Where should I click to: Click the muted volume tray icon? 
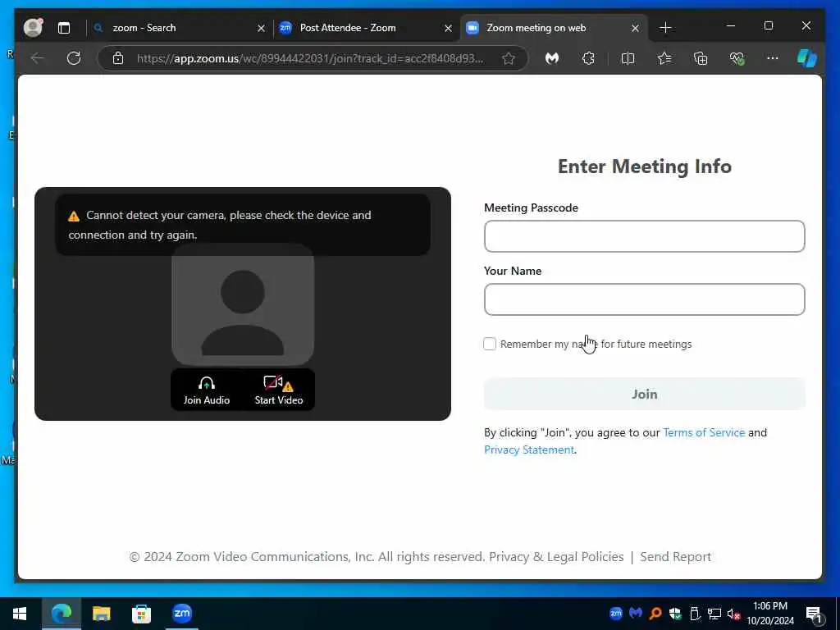pyautogui.click(x=733, y=614)
